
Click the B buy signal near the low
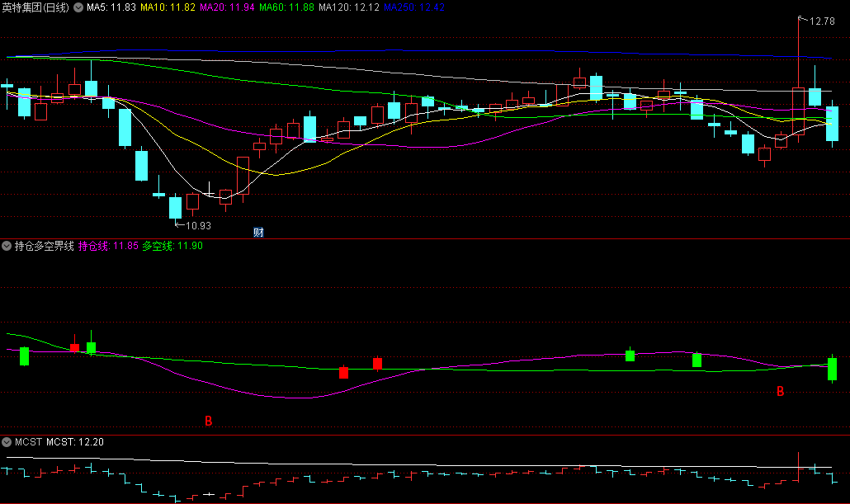[x=209, y=421]
